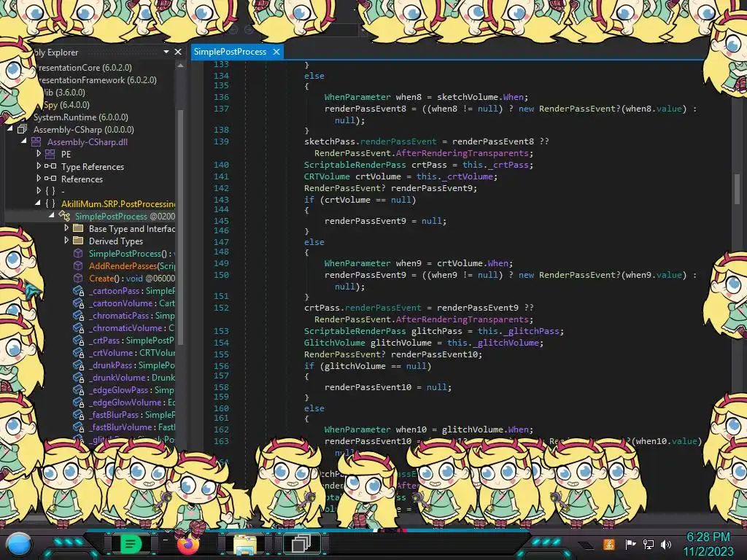747x560 pixels.
Task: Open the Windows Start orb
Action: [x=20, y=545]
